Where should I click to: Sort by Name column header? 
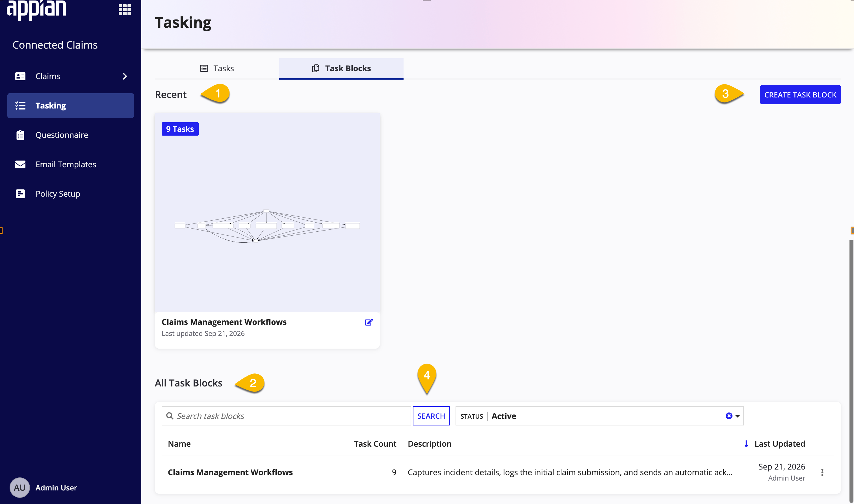(179, 444)
